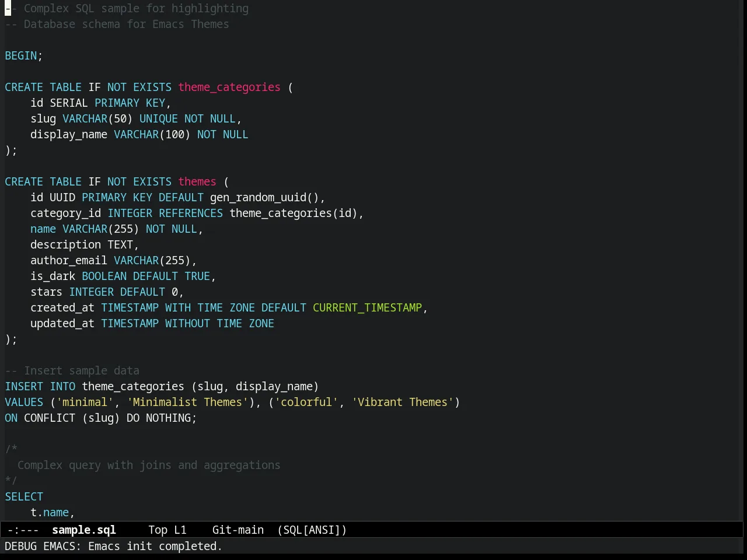This screenshot has height=560, width=747.
Task: Click the sample.sql buffer name in mode line
Action: 84,530
